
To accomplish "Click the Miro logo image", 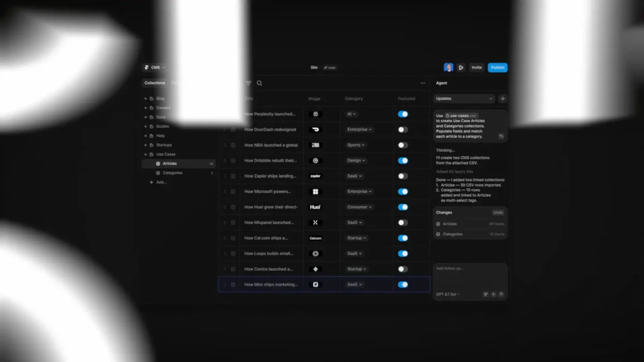I will [316, 285].
